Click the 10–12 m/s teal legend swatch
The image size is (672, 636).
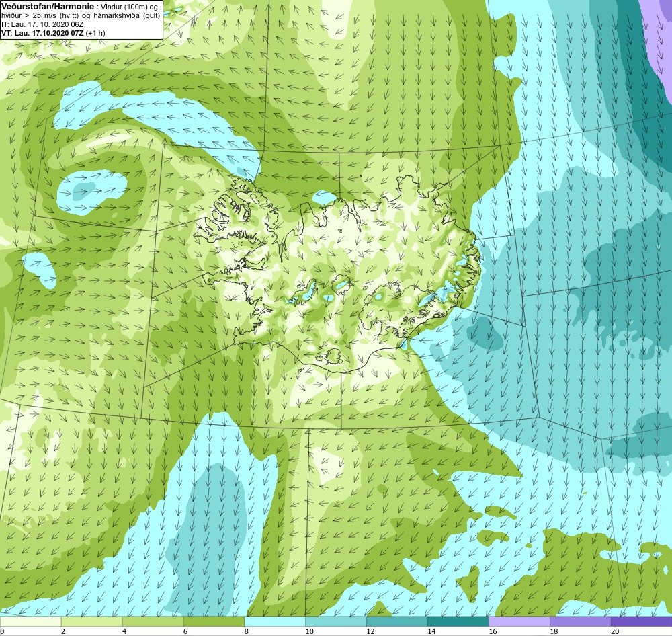click(336, 621)
